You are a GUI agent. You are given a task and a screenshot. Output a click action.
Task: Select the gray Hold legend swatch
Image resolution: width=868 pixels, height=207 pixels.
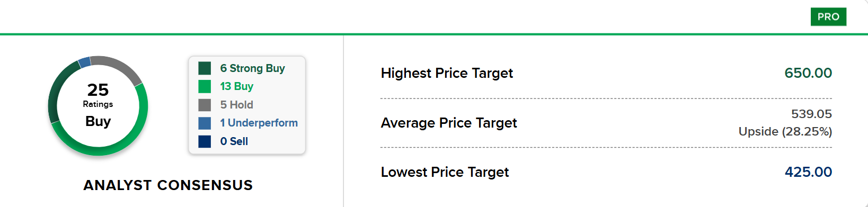point(205,105)
